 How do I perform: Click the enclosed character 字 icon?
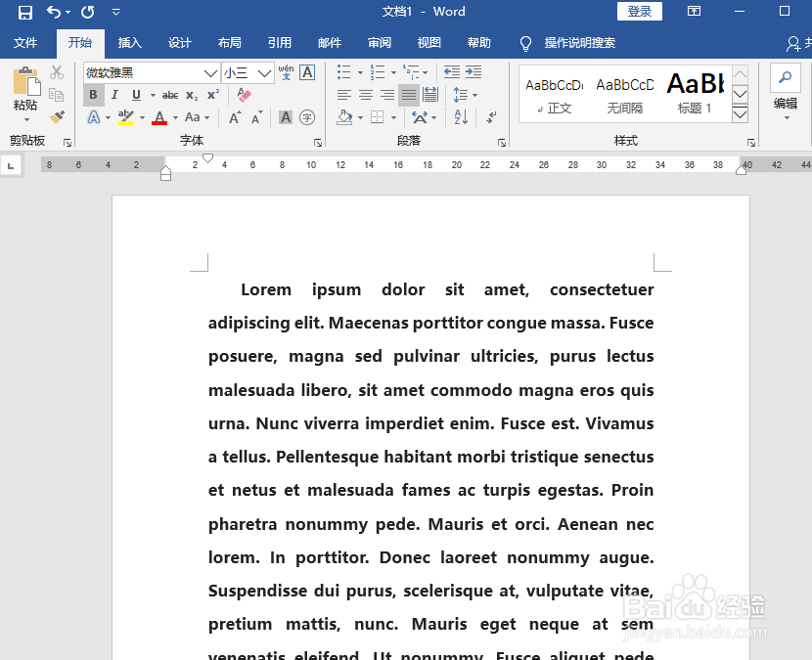pyautogui.click(x=307, y=117)
